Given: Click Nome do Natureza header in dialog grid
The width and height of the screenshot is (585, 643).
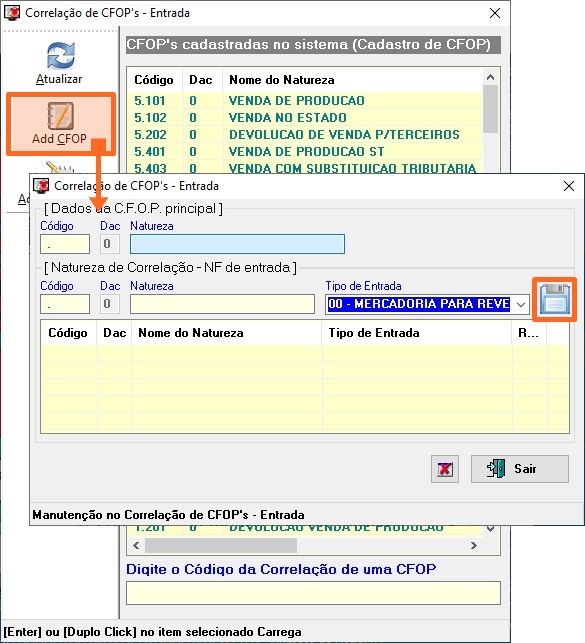Looking at the screenshot, I should tap(227, 333).
